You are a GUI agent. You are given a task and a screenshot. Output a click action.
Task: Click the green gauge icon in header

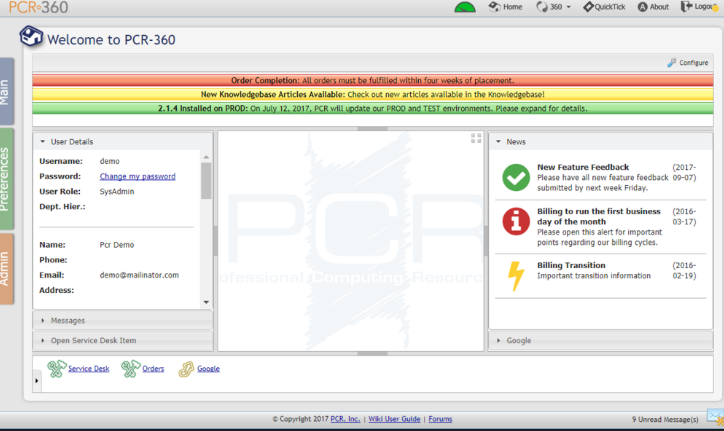[465, 8]
